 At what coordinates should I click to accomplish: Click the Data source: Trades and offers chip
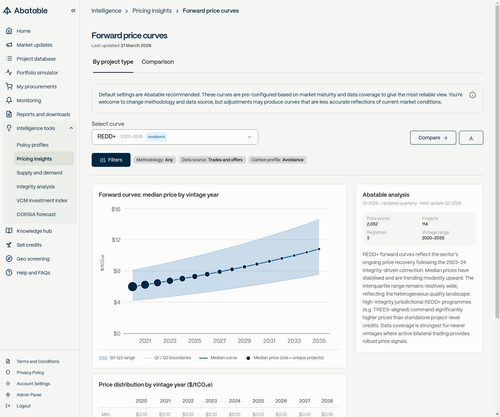click(x=212, y=160)
